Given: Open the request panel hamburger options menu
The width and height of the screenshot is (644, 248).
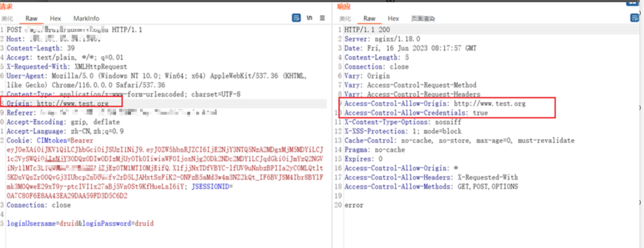Looking at the screenshot, I should [322, 18].
